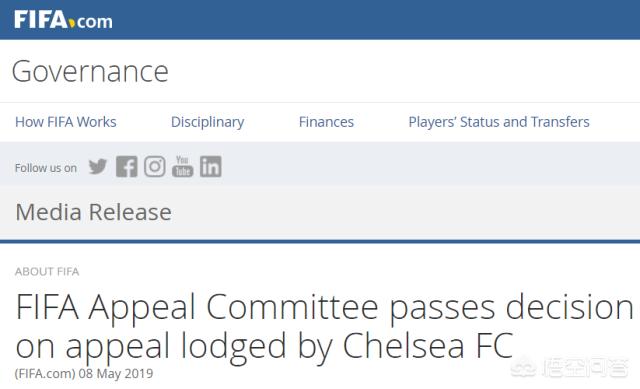Select the Media Release section title

coord(93,212)
